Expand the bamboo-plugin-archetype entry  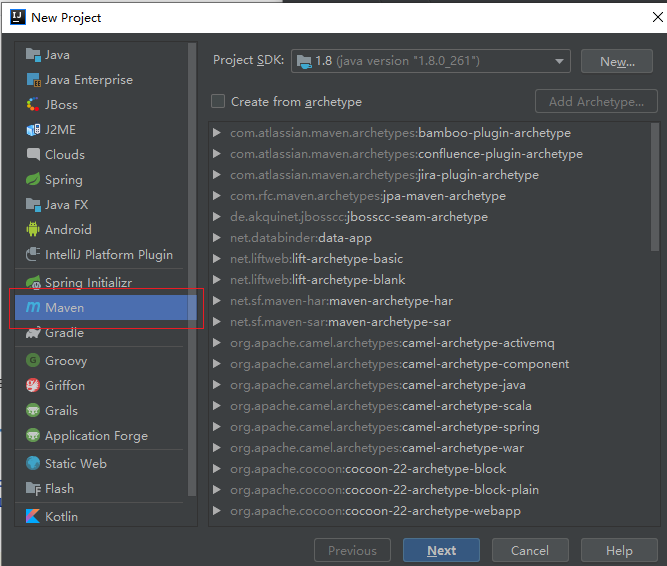click(x=217, y=133)
